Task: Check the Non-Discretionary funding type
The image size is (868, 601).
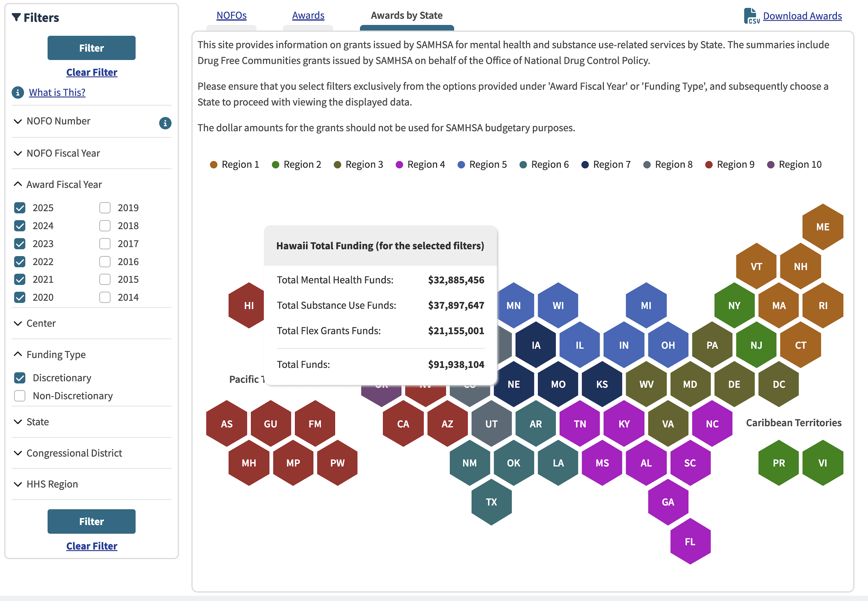Action: [x=20, y=396]
